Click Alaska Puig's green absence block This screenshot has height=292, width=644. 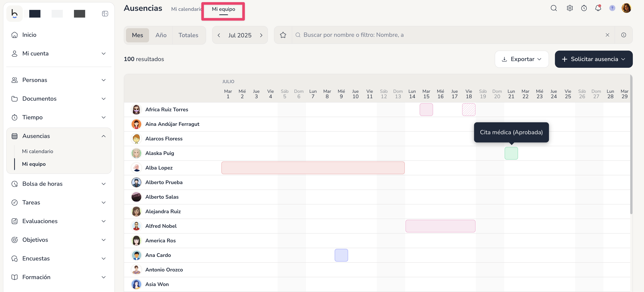point(511,153)
